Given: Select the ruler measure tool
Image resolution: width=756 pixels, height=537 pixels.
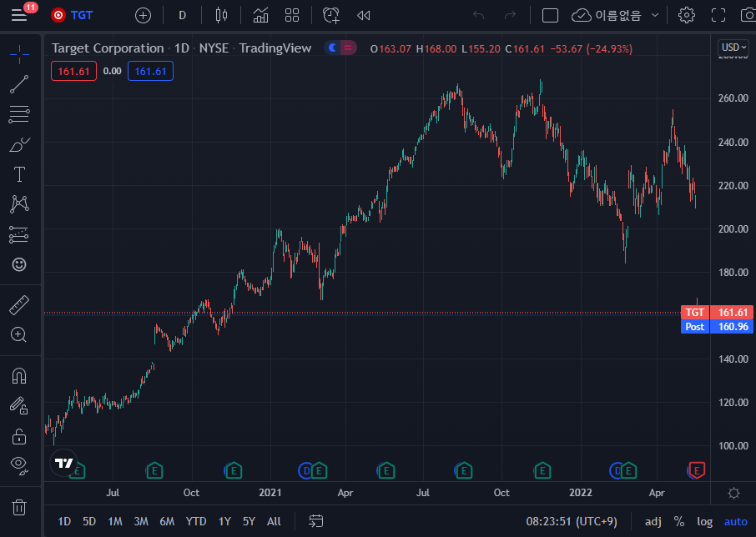Looking at the screenshot, I should pos(19,305).
